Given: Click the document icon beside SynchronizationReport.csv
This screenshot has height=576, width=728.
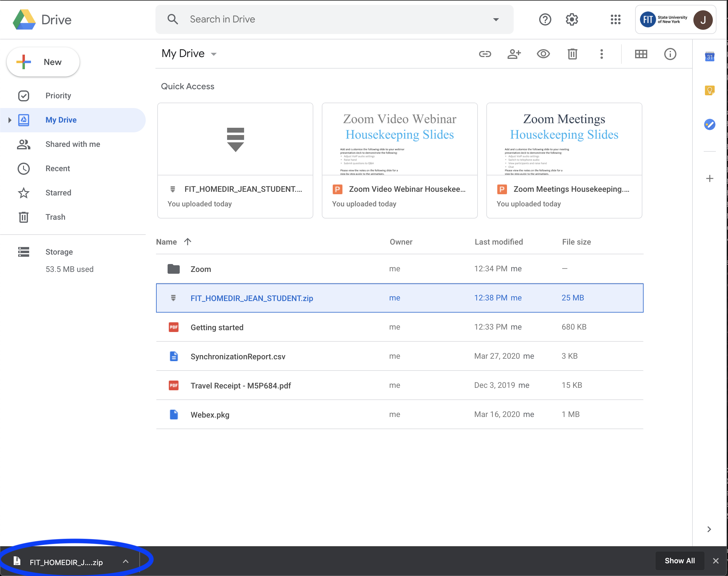Looking at the screenshot, I should 174,356.
